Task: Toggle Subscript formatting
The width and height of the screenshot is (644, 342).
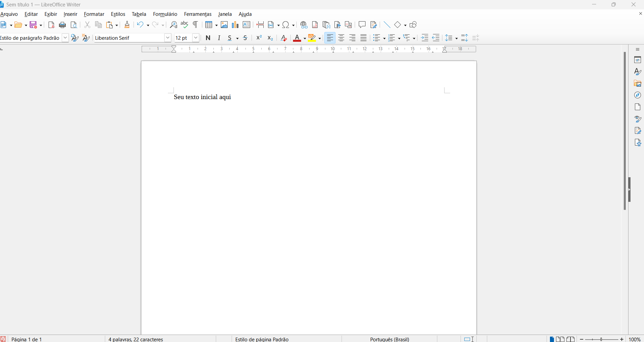Action: (270, 38)
